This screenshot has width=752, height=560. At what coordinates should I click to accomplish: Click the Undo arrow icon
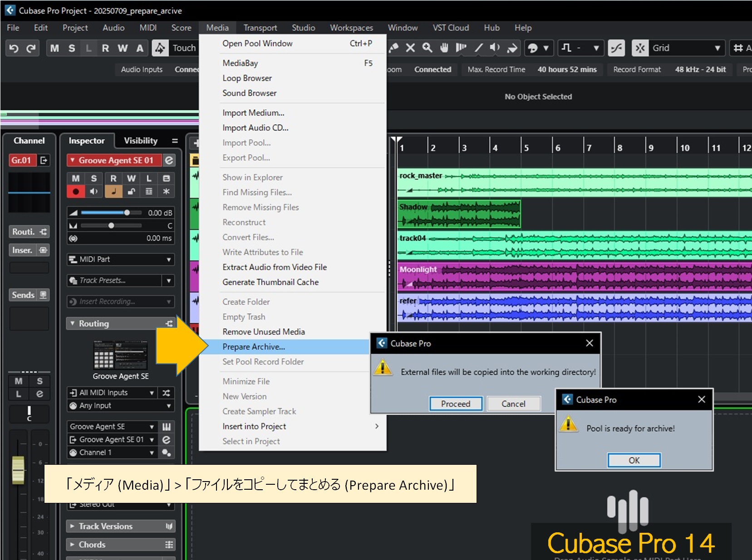point(14,48)
